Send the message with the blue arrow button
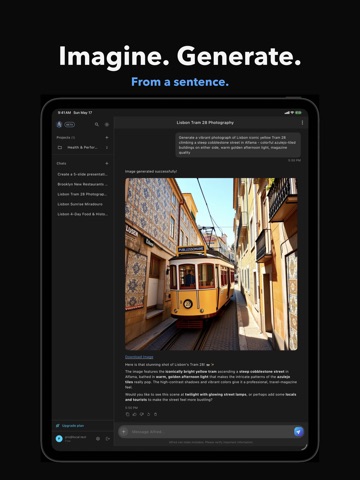The width and height of the screenshot is (360, 480). [x=299, y=432]
